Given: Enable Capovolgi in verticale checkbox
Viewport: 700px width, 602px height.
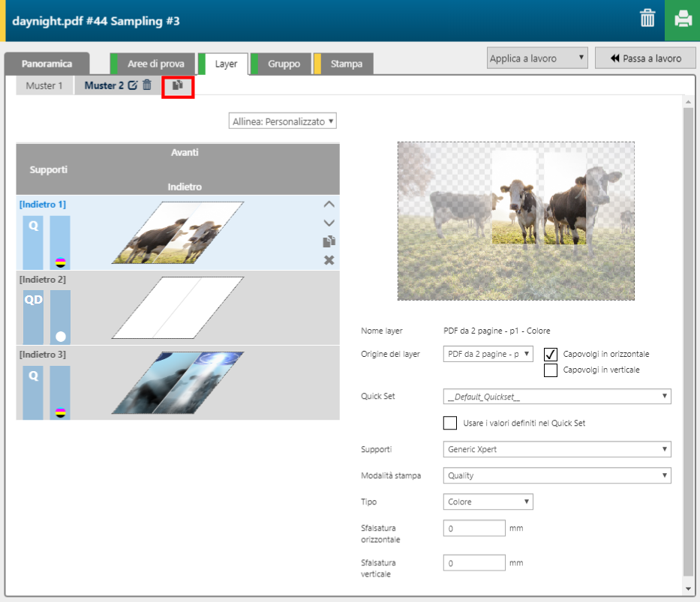Looking at the screenshot, I should click(551, 370).
